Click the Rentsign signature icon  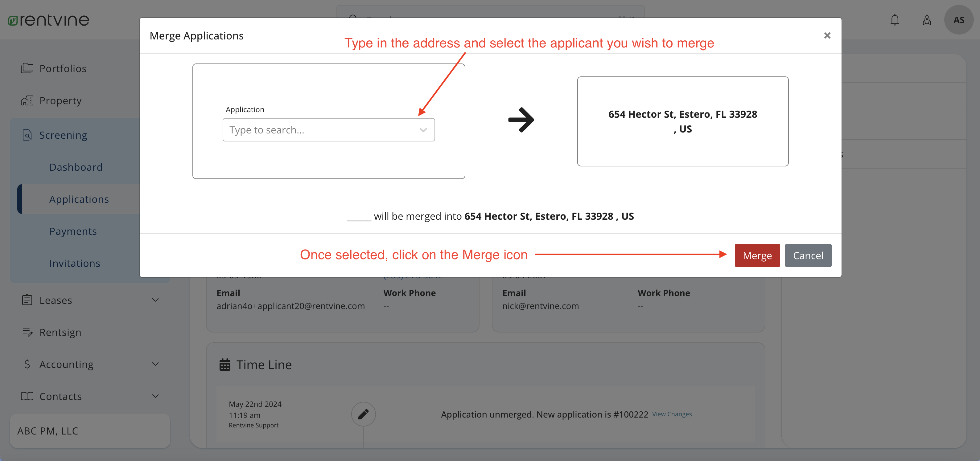click(27, 332)
